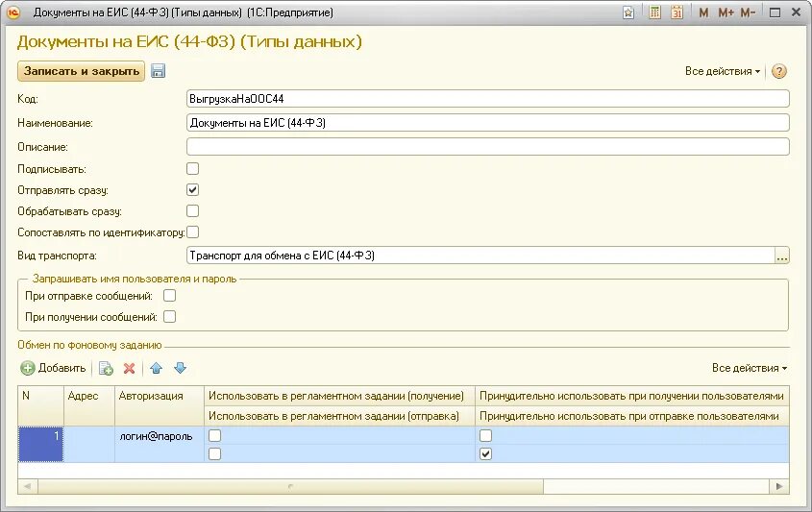Maximize the window

775,12
